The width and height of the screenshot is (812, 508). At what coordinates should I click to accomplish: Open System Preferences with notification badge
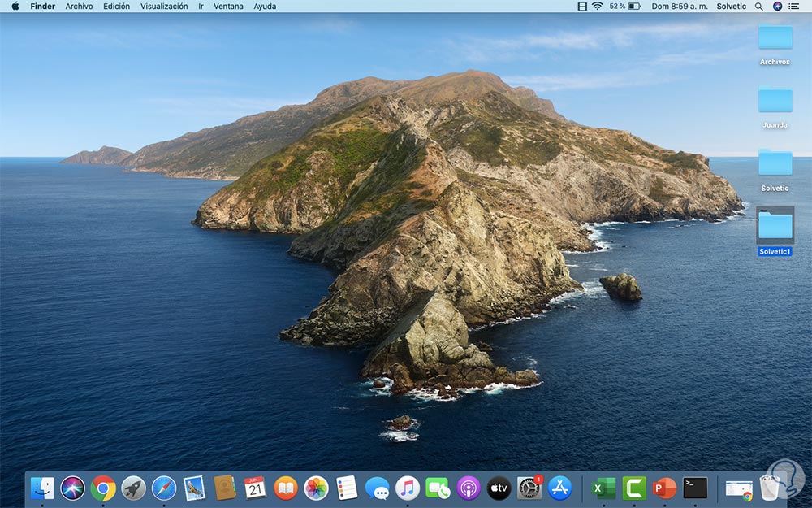[x=529, y=488]
